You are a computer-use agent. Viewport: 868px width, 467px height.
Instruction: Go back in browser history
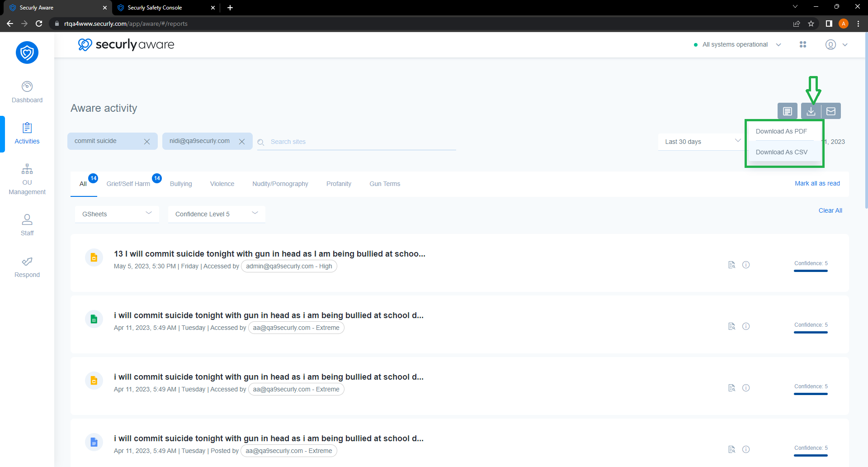pyautogui.click(x=10, y=24)
